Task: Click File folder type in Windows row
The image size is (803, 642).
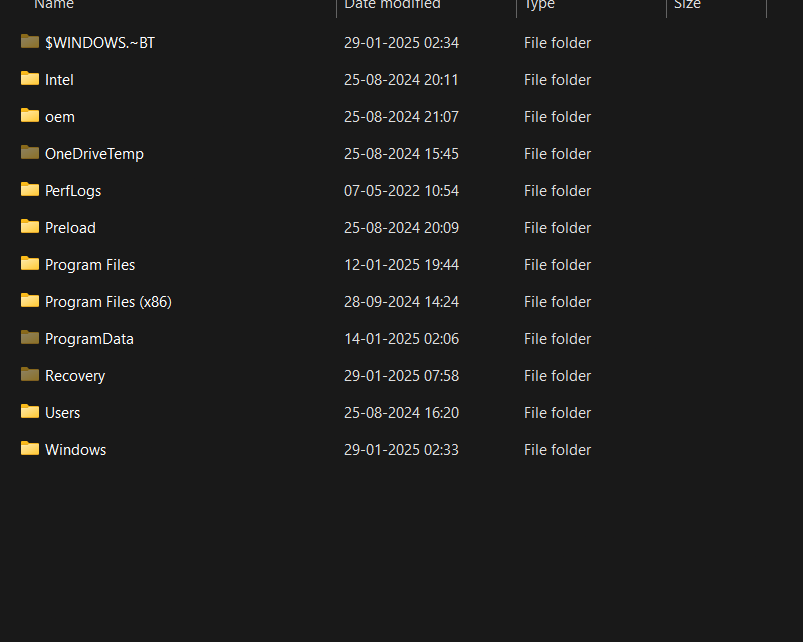Action: [x=558, y=450]
